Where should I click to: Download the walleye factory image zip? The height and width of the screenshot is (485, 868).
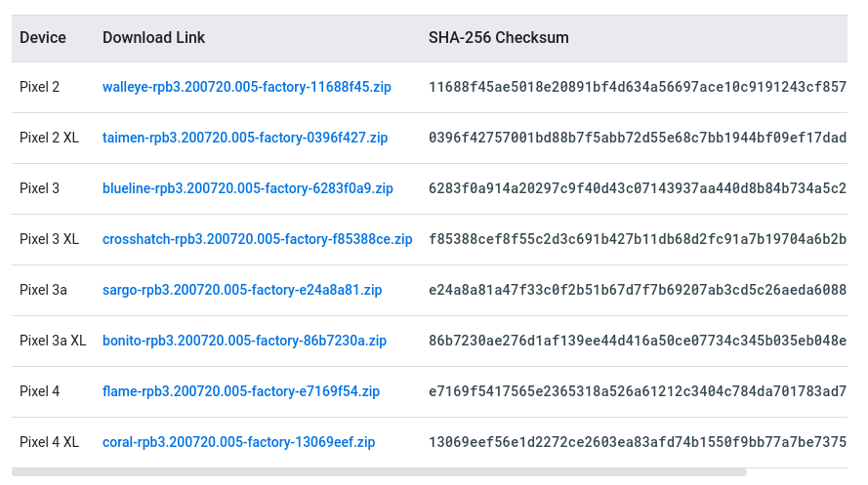tap(246, 87)
